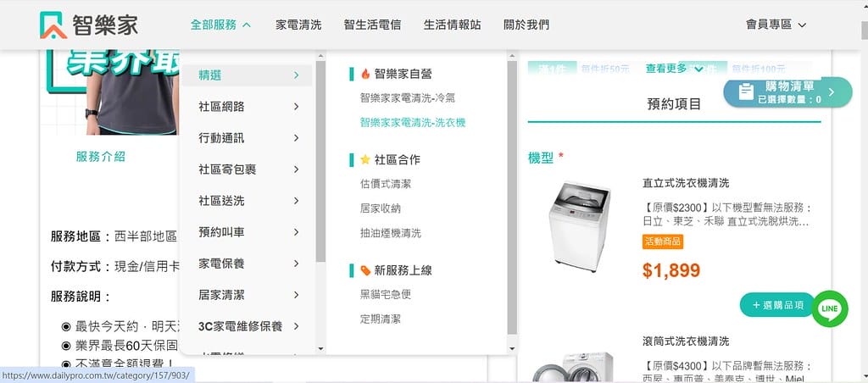
Task: Expand the 社區送洗 category chevron
Action: [296, 200]
